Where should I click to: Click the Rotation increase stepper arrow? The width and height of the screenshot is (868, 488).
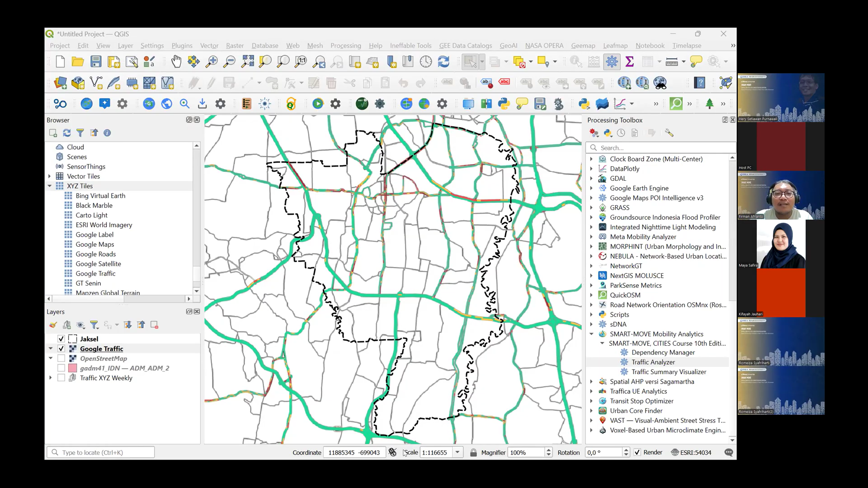coord(626,450)
